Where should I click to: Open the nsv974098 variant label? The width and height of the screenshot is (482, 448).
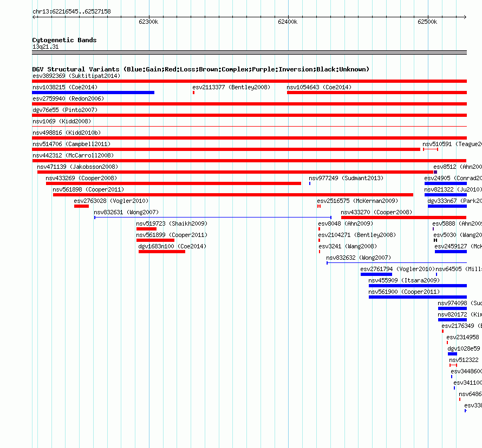click(460, 303)
